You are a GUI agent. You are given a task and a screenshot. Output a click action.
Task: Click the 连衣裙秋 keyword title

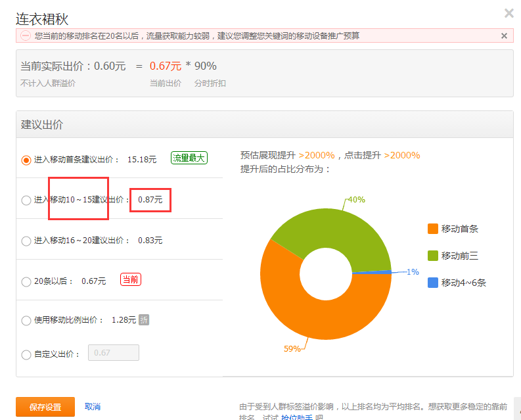(42, 19)
